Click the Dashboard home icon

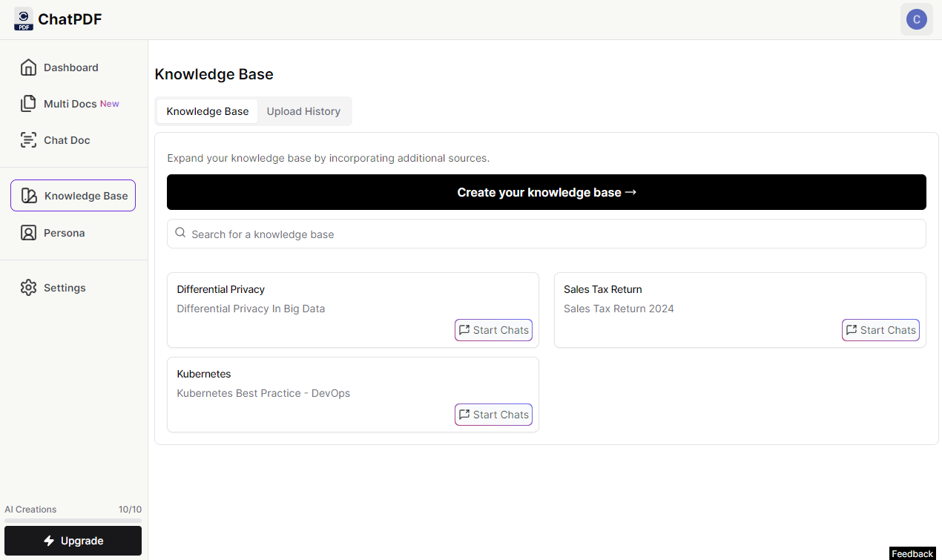coord(28,67)
